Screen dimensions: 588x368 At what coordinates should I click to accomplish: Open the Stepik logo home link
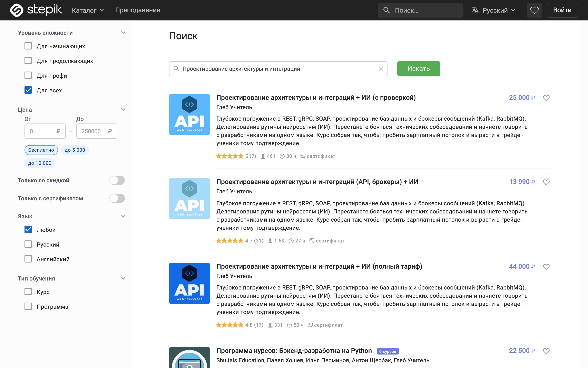(36, 10)
